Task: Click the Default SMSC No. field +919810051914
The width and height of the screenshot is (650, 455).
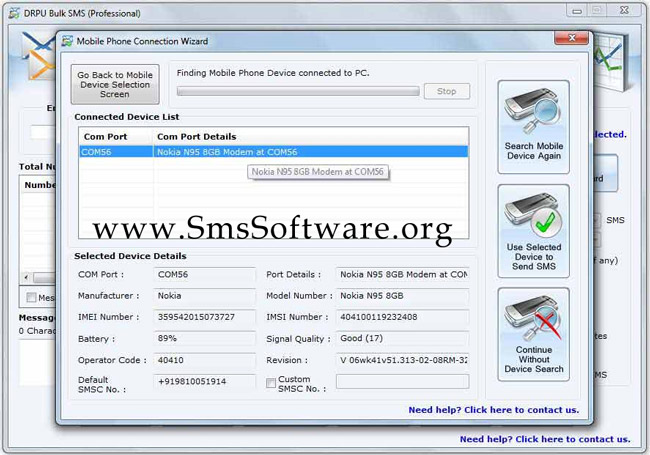Action: (205, 382)
